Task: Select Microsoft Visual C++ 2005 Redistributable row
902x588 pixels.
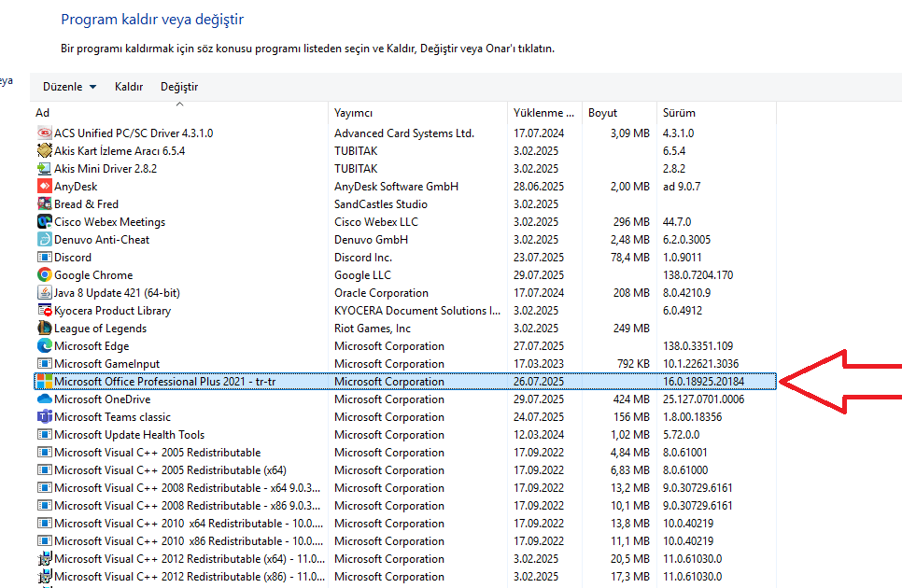Action: pyautogui.click(x=405, y=453)
